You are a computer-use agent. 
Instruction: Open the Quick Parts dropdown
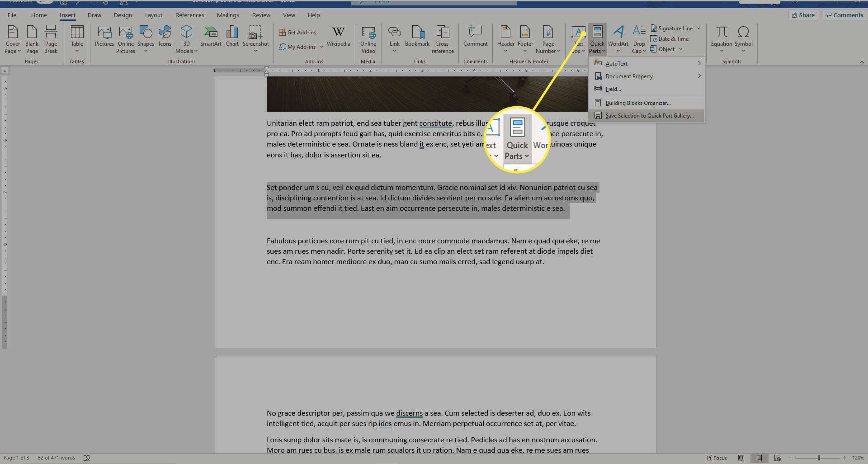(x=597, y=40)
